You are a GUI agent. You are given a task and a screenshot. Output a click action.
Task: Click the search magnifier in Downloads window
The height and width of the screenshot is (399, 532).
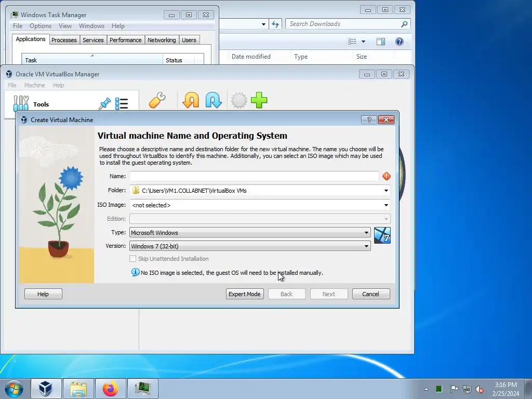404,24
